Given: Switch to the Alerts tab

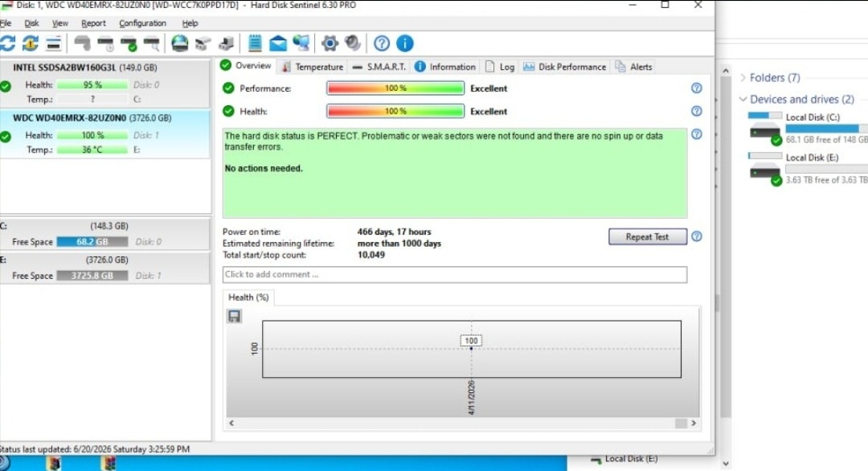Looking at the screenshot, I should point(634,67).
